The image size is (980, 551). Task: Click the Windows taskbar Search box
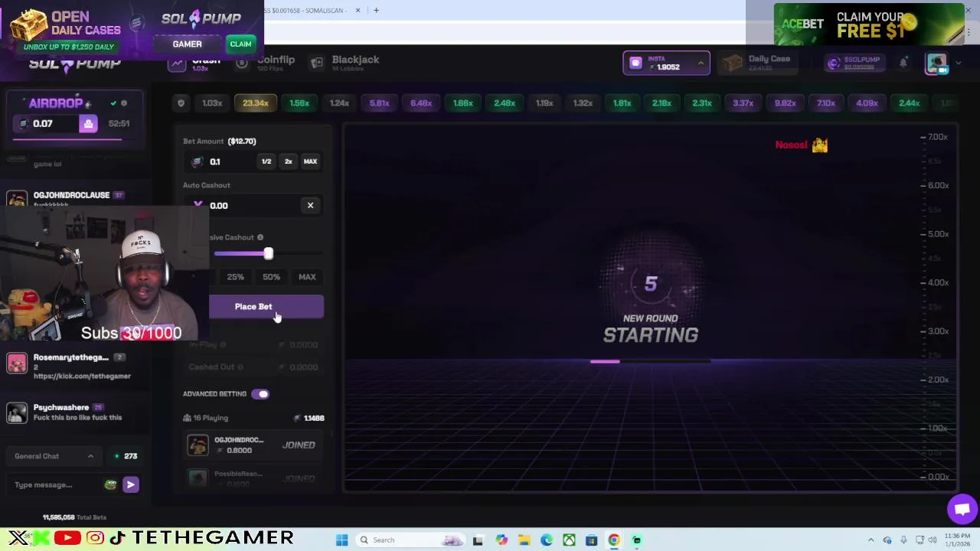[411, 540]
